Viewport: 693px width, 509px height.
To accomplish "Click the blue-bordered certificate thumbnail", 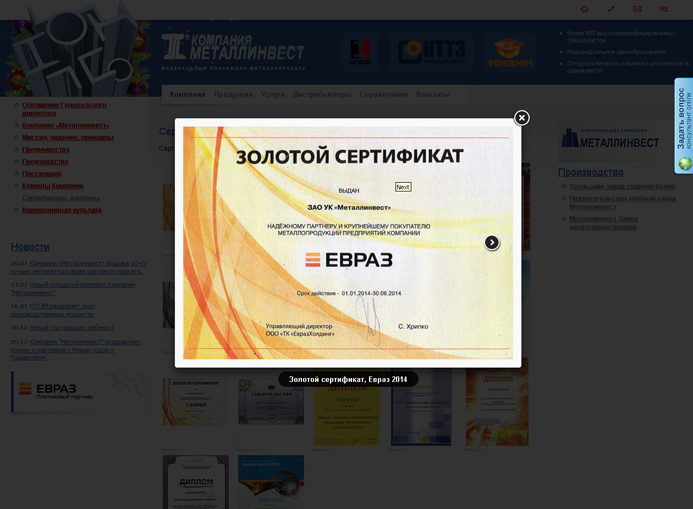I will 421,407.
